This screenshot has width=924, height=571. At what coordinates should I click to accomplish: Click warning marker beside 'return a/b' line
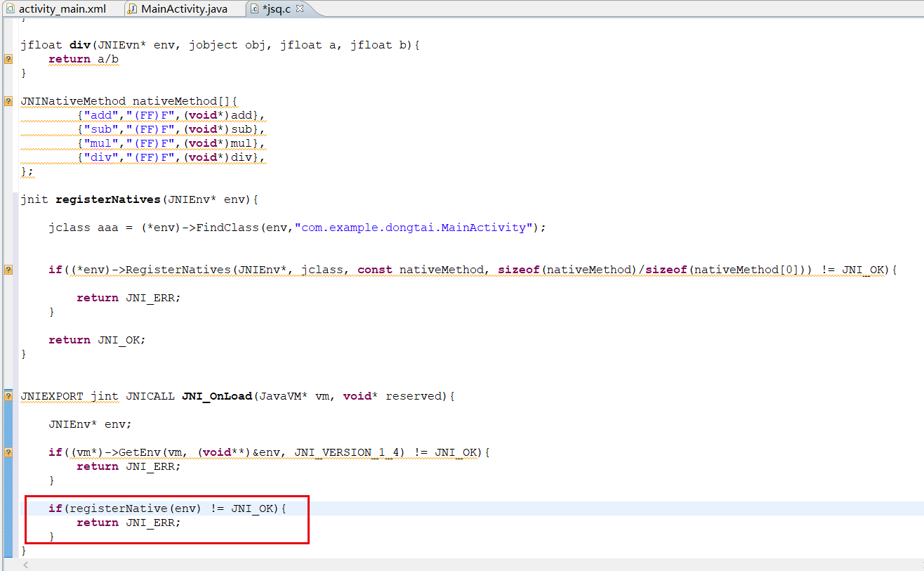coord(8,59)
